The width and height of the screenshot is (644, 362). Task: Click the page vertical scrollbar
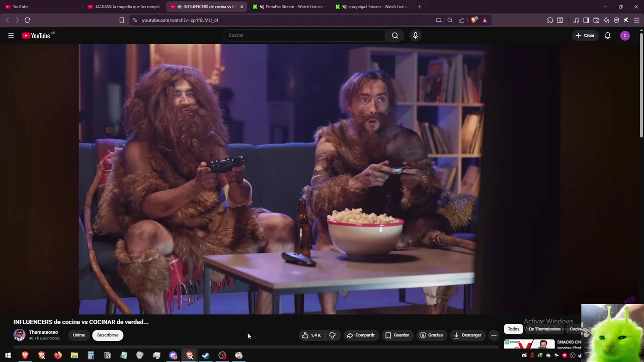(x=641, y=85)
